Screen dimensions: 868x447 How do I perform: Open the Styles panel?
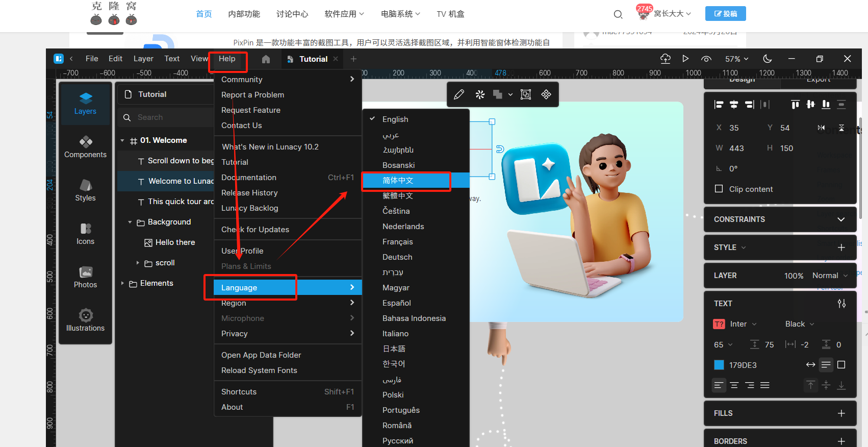(x=85, y=191)
